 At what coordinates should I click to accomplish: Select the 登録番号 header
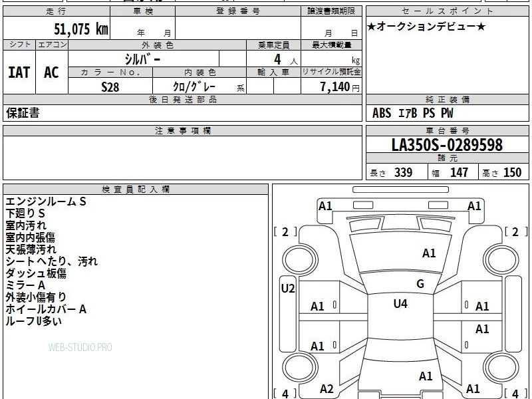238,11
